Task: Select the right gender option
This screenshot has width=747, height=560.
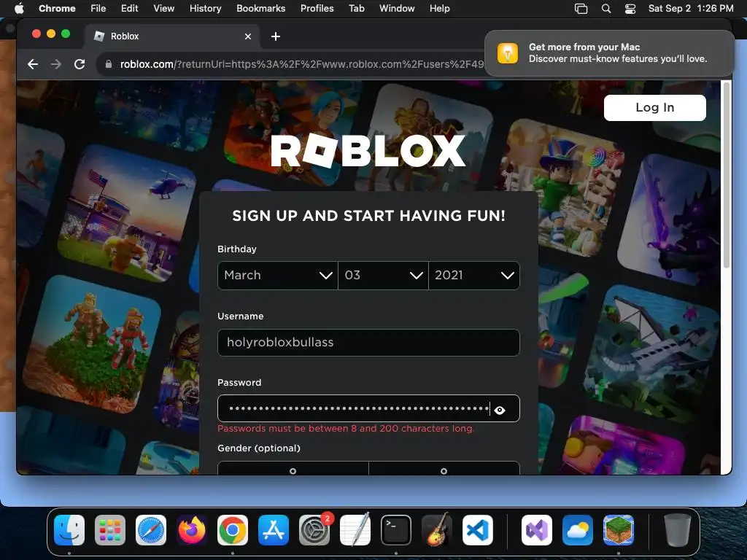Action: 444,467
